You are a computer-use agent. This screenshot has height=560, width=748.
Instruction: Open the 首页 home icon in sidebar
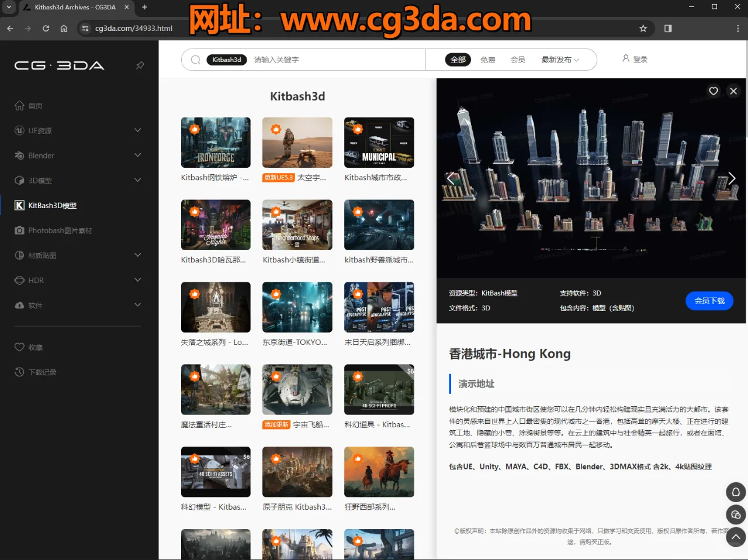coord(20,106)
